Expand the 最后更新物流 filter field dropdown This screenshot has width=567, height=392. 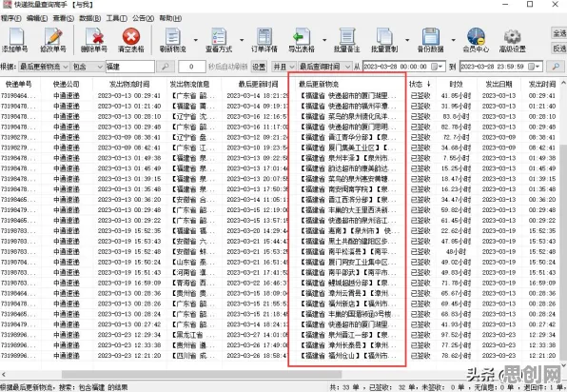pyautogui.click(x=44, y=67)
